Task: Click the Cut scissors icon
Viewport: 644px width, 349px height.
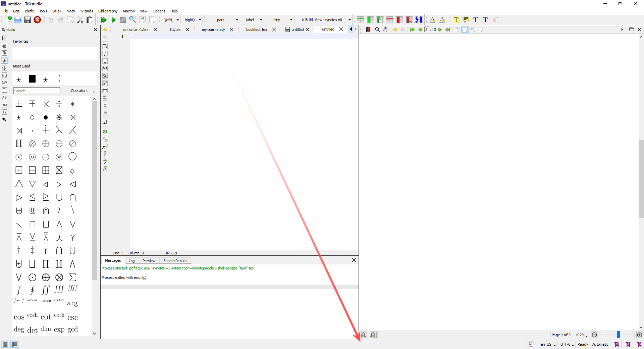Action: tap(80, 20)
